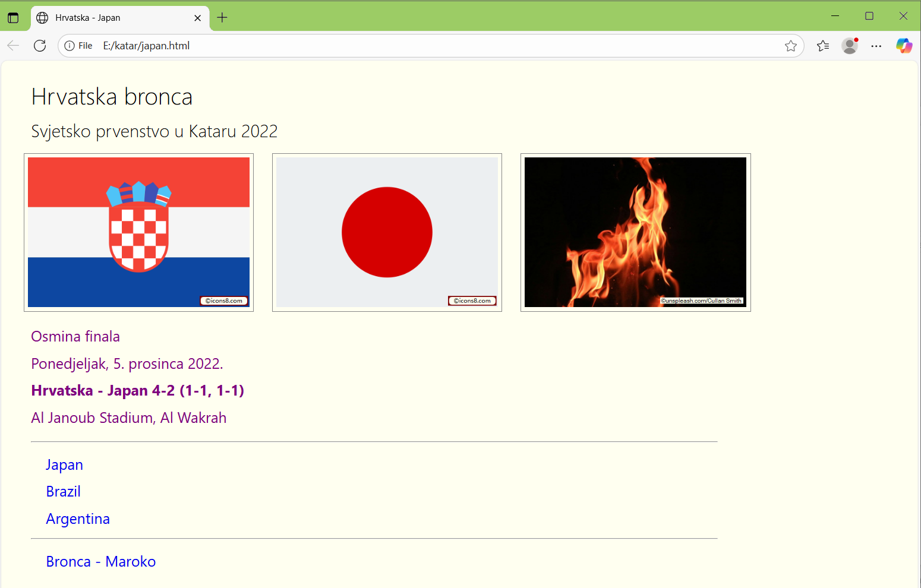Open the browser profile avatar

click(850, 46)
